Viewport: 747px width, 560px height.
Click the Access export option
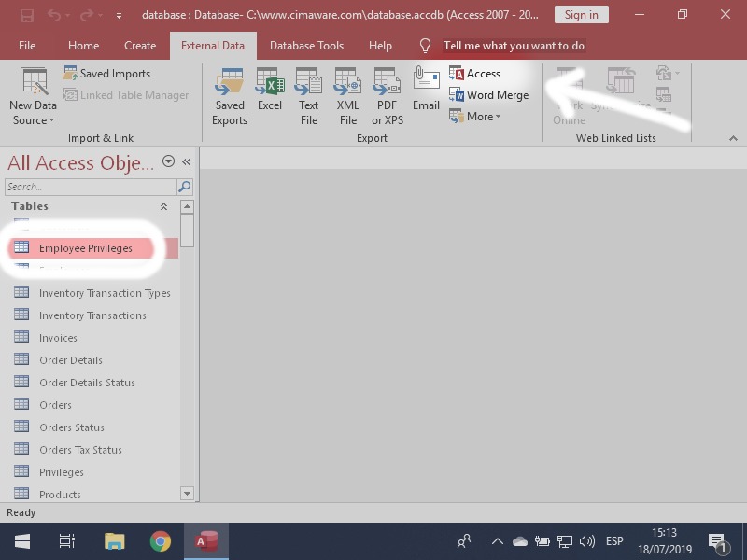(x=475, y=74)
